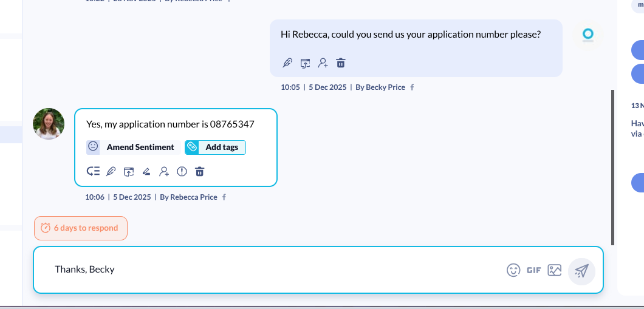Click the Add tags button
The image size is (644, 309).
point(215,148)
